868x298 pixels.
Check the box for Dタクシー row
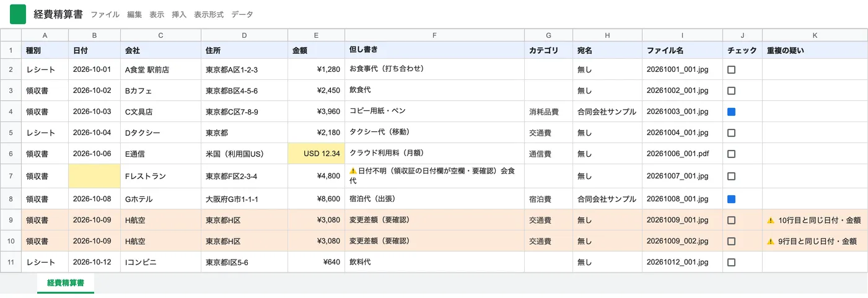point(731,133)
